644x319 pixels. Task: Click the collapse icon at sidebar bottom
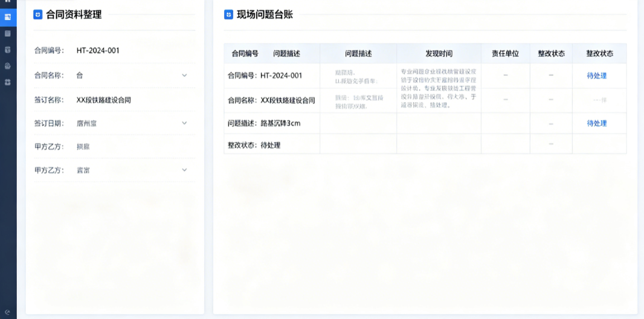[7, 312]
